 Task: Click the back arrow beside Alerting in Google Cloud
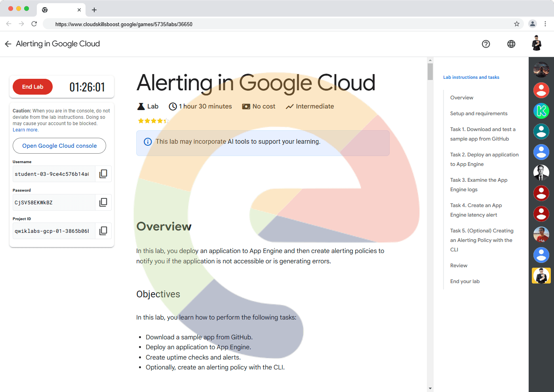[x=8, y=44]
